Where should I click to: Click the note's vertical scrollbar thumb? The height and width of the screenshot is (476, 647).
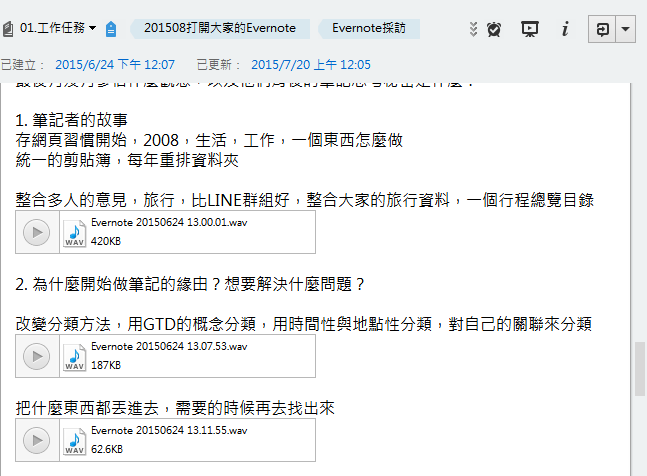[640, 369]
